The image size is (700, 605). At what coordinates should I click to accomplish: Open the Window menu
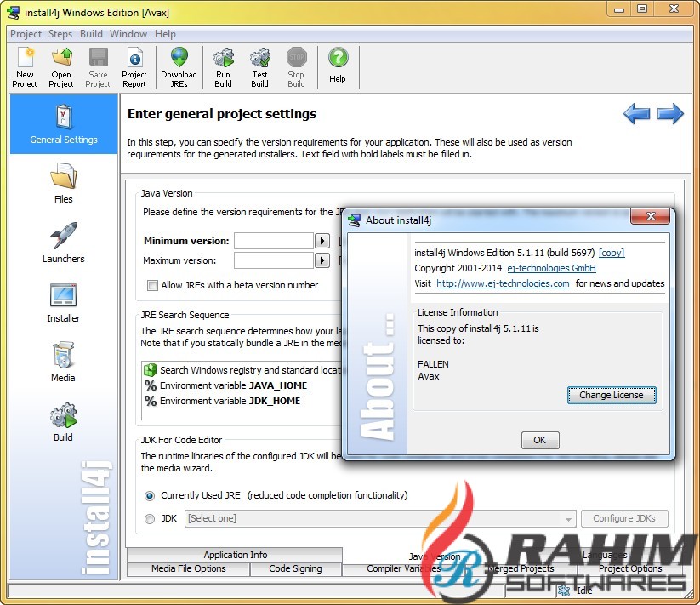128,34
